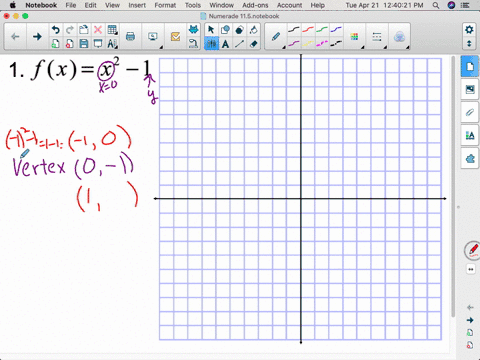Open the text formatting AI icon
This screenshot has height=360, width=480.
coord(112,44)
